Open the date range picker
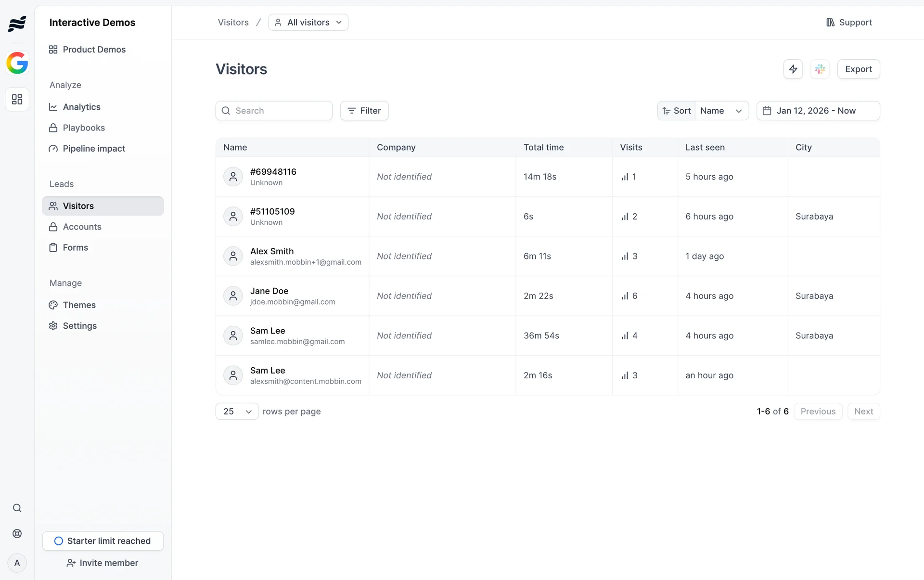This screenshot has width=924, height=580. click(818, 111)
